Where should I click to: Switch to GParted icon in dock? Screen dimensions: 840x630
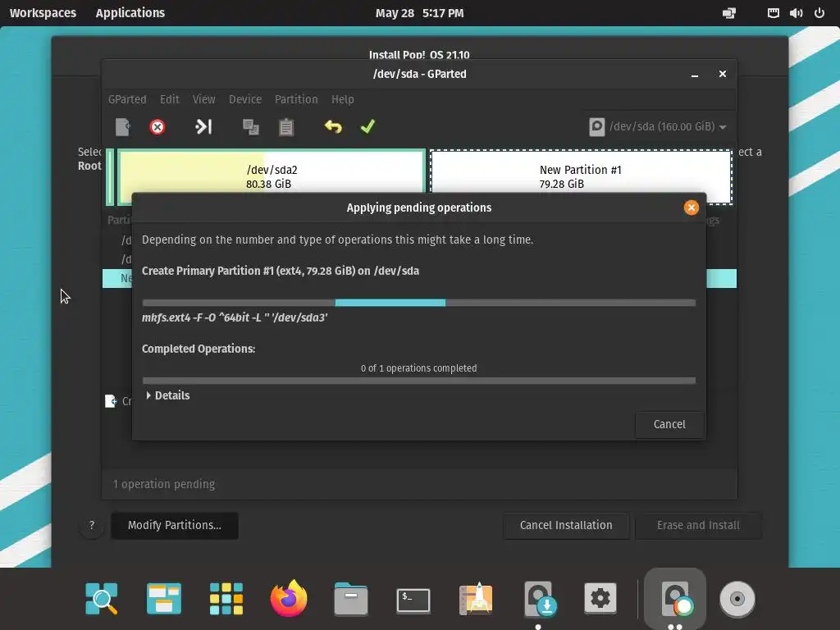(x=676, y=598)
